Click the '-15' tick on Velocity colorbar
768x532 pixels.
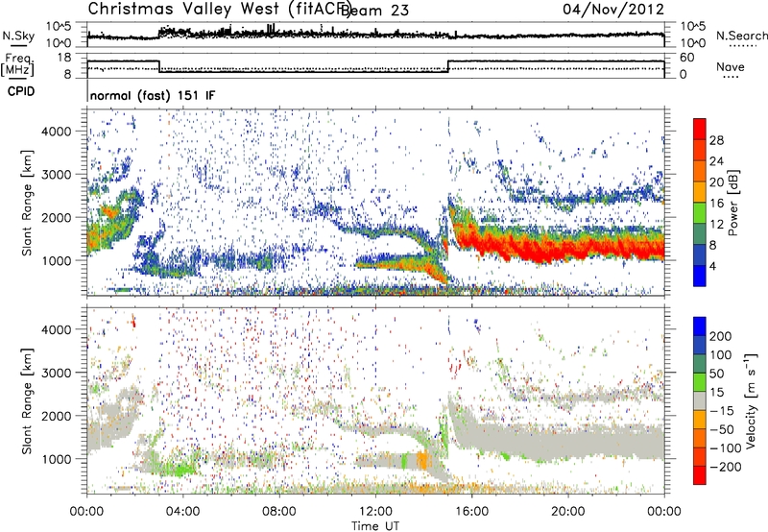click(x=722, y=410)
